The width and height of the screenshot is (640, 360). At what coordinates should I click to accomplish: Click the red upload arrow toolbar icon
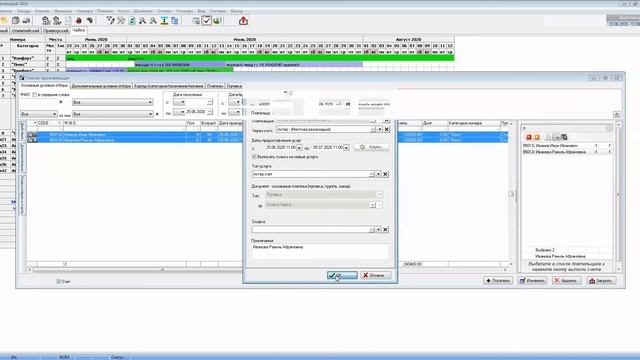point(243,20)
